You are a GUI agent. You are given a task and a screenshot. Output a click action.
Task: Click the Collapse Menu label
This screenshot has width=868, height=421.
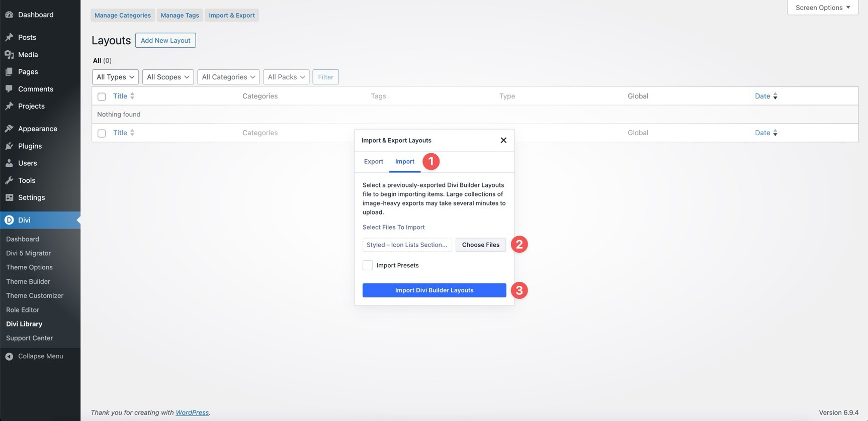coord(41,356)
